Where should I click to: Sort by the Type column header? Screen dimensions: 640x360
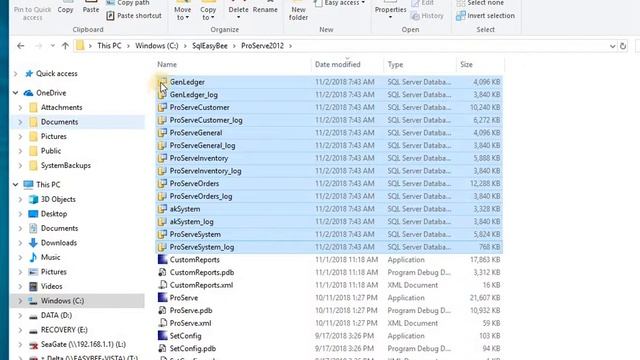click(395, 64)
